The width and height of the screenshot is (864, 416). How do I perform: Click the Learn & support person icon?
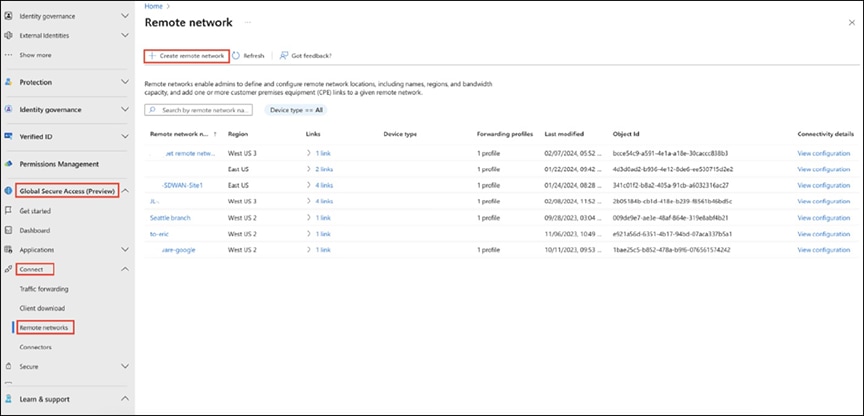pos(8,398)
